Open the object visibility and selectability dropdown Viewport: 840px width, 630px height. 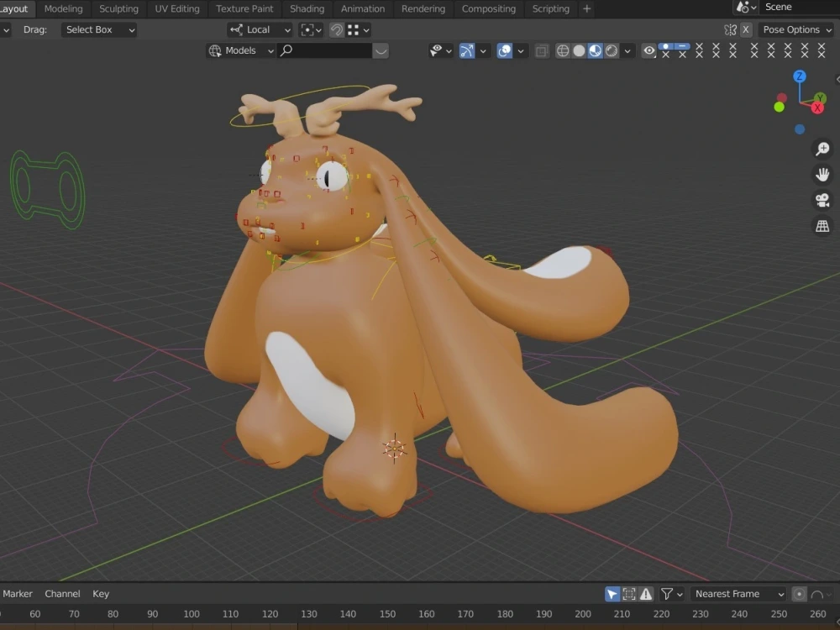click(x=440, y=50)
